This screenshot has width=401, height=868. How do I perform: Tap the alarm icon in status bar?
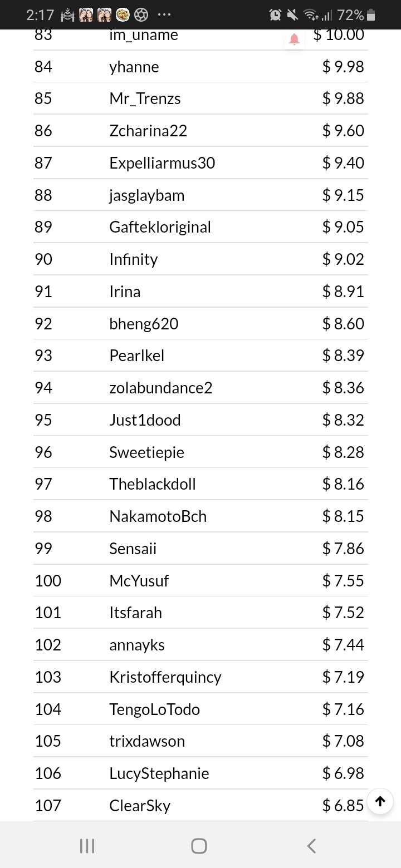coord(275,15)
